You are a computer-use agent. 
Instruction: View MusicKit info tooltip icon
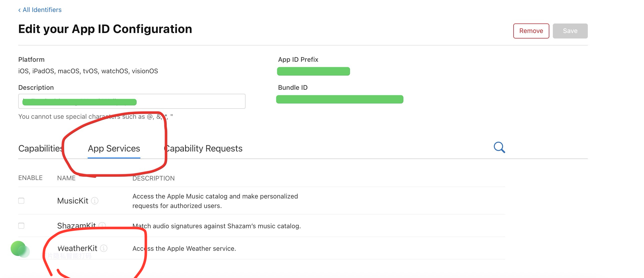point(95,201)
